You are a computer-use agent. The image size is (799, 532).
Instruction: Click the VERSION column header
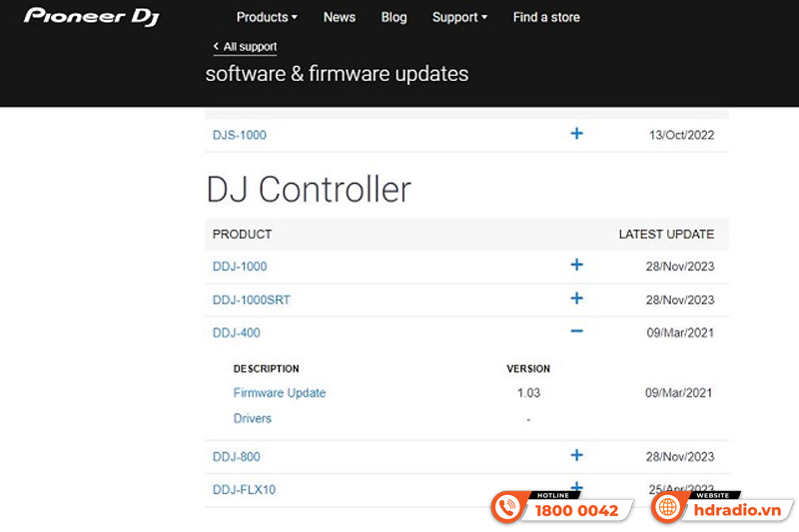pos(528,368)
